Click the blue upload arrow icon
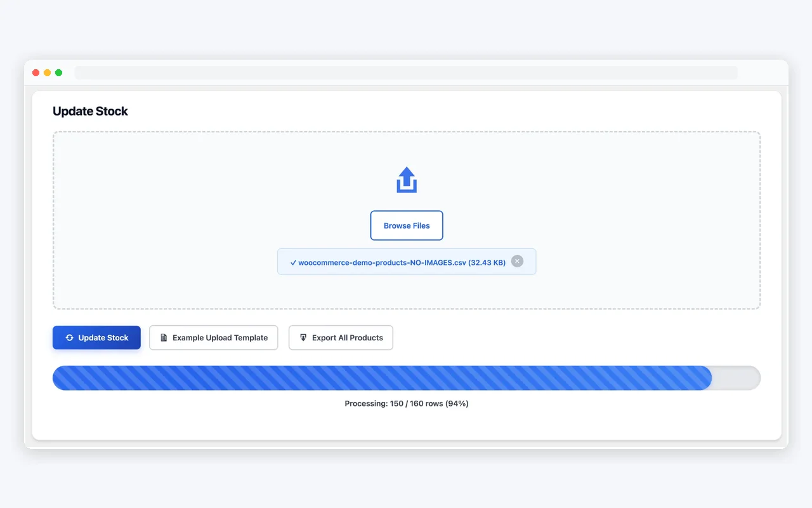This screenshot has width=812, height=508. [x=406, y=179]
